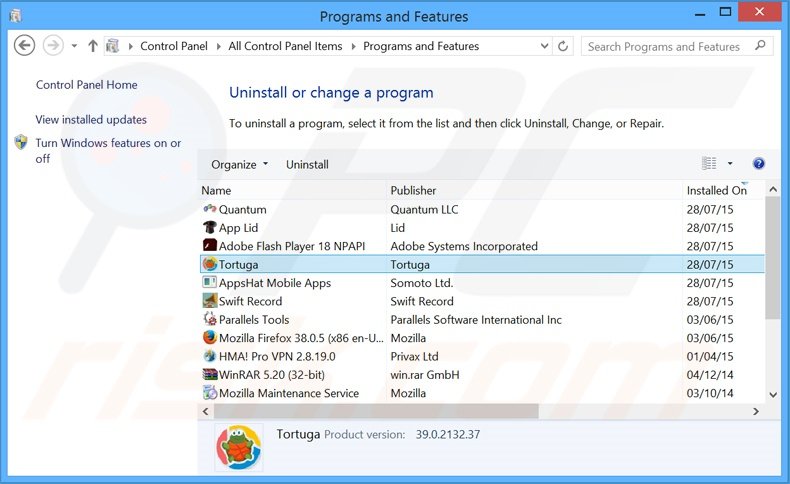Click the Up one level arrow
The image size is (790, 484).
click(93, 46)
